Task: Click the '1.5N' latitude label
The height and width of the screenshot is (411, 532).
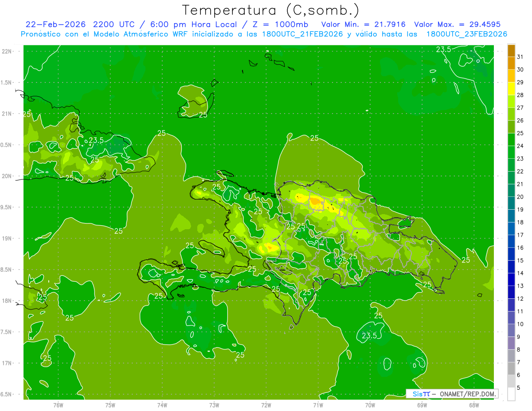Action: [x=7, y=82]
